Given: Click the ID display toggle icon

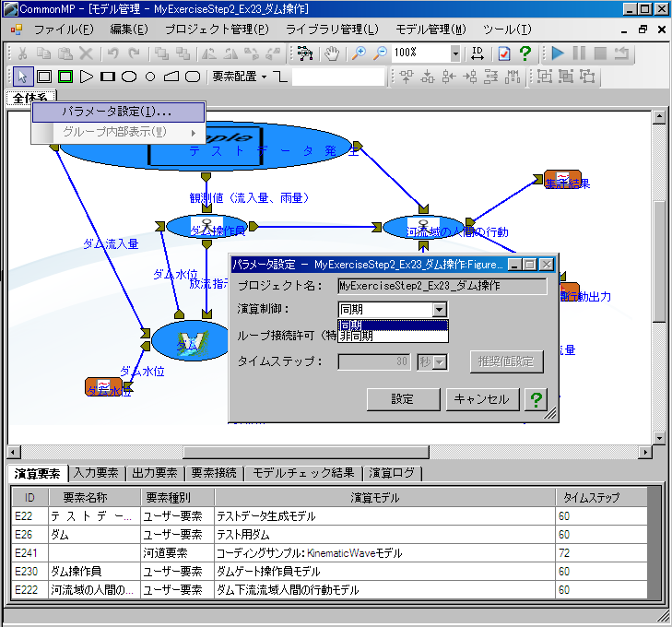Looking at the screenshot, I should pos(477,53).
